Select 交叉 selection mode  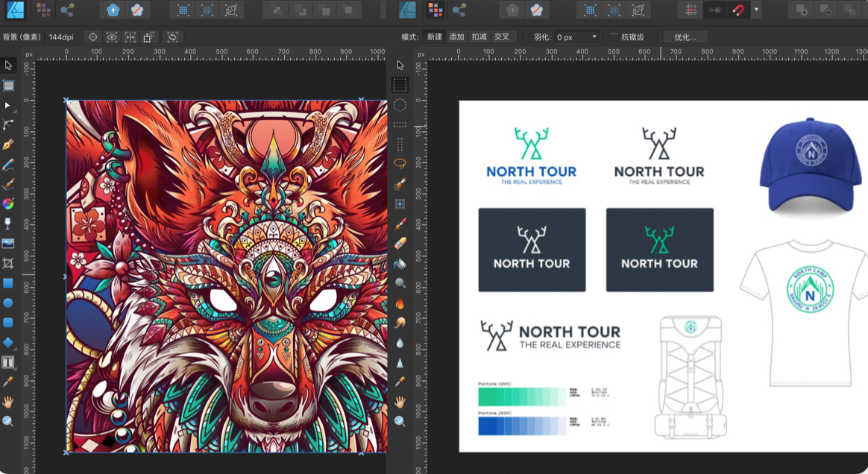pyautogui.click(x=502, y=37)
